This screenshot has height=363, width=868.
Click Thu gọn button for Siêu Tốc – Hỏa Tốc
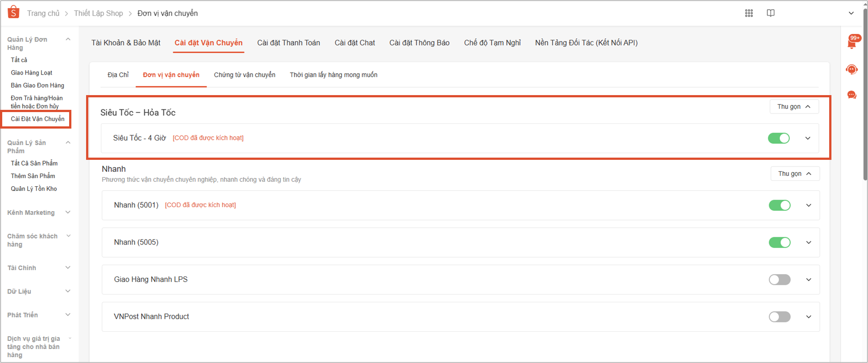(794, 107)
